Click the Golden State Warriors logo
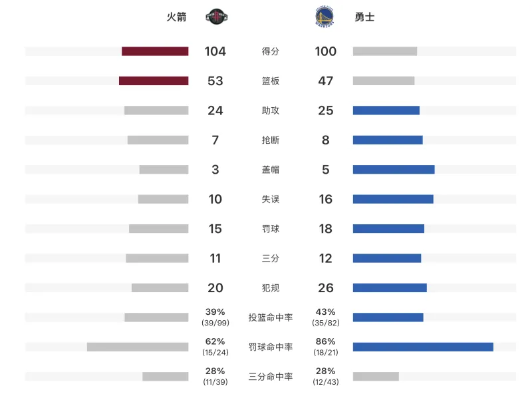This screenshot has width=532, height=402. 325,17
